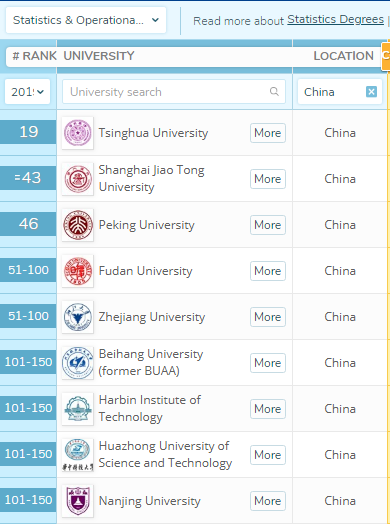Click China location in Fudan University row
Viewport: 390px width, 524px height.
(340, 271)
